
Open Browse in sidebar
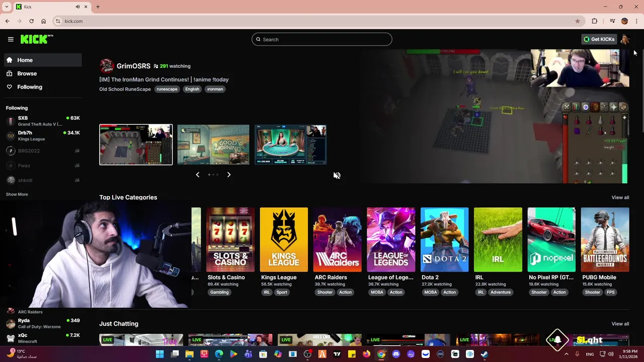pos(43,73)
